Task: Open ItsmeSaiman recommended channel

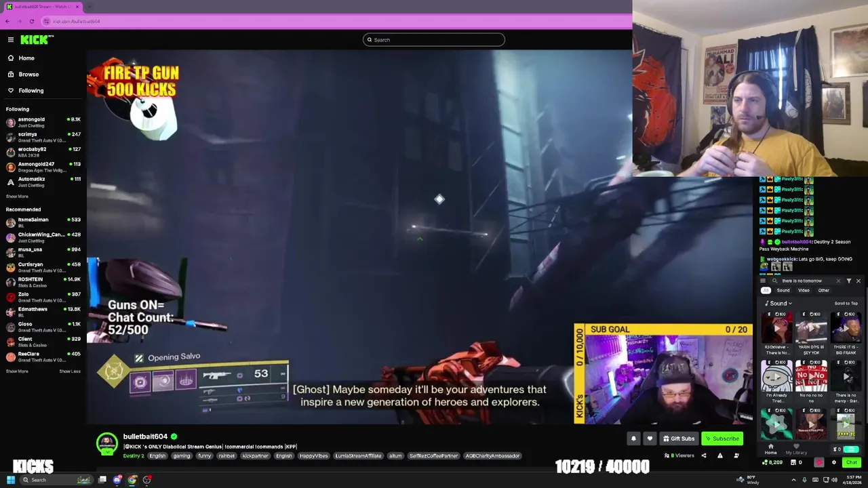Action: tap(43, 222)
